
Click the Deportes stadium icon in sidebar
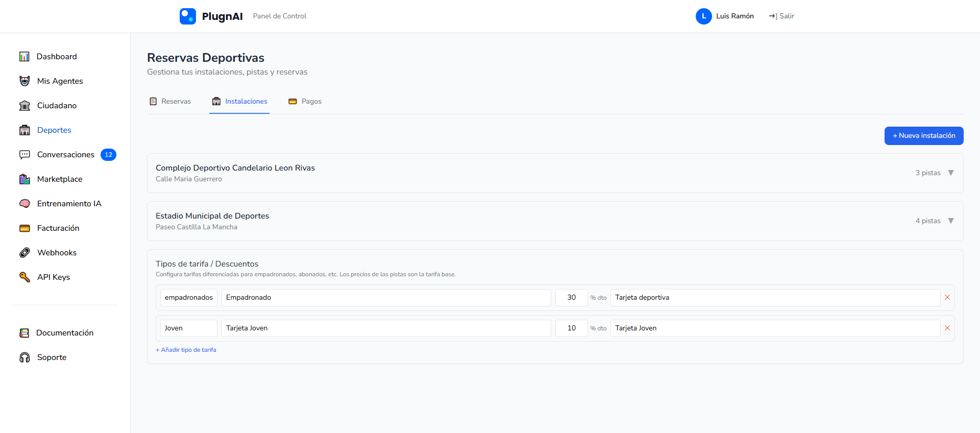click(x=24, y=130)
